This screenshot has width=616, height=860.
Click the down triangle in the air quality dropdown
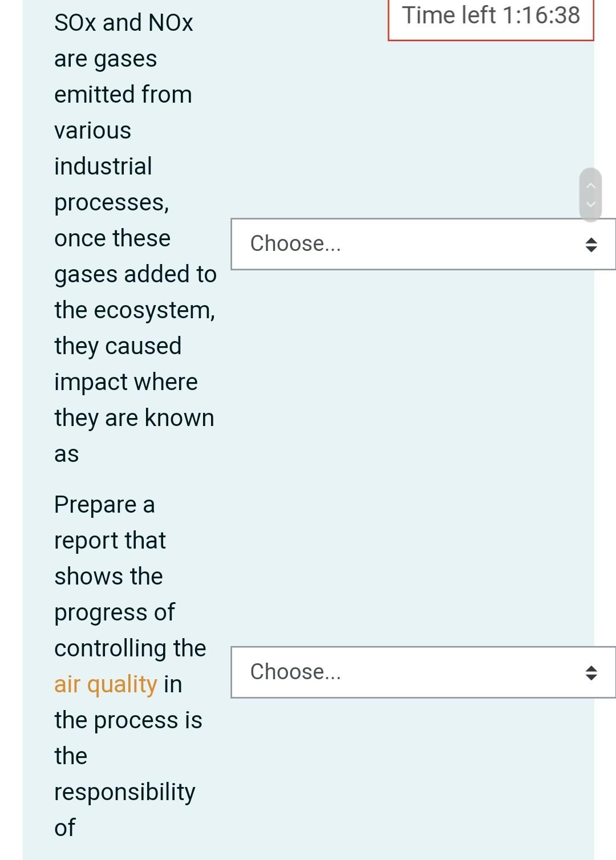(x=591, y=677)
